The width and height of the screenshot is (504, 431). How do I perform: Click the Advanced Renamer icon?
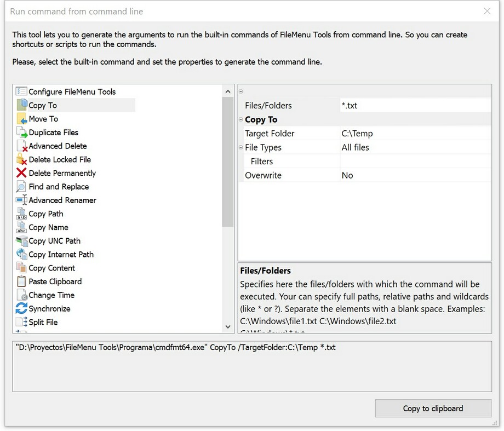(21, 200)
